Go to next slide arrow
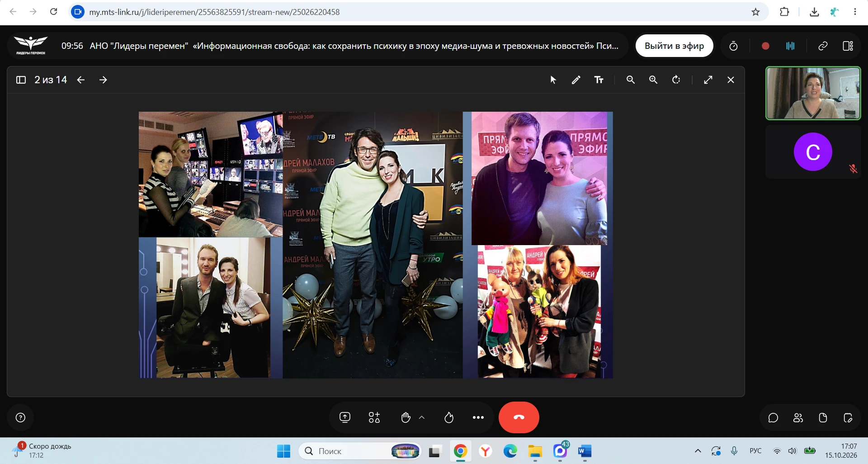Screen dimensions: 868x464 coord(103,80)
